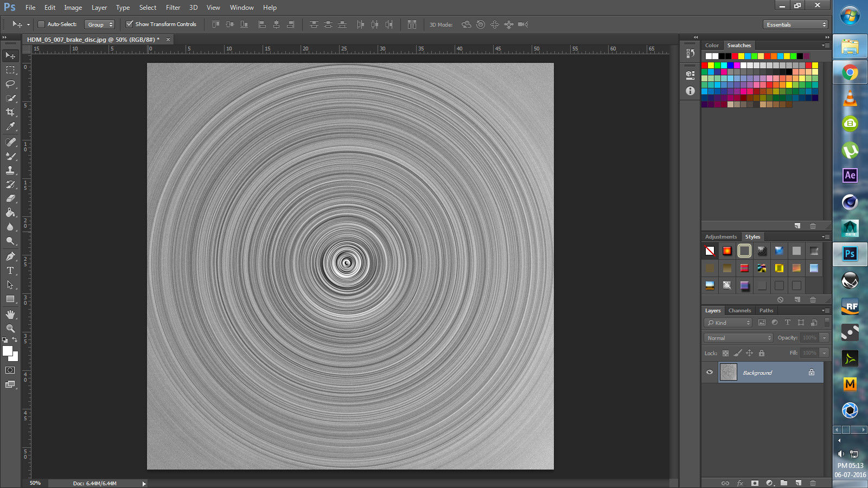Image resolution: width=868 pixels, height=488 pixels.
Task: Apply the Default Style (None) swatch
Action: coord(710,251)
